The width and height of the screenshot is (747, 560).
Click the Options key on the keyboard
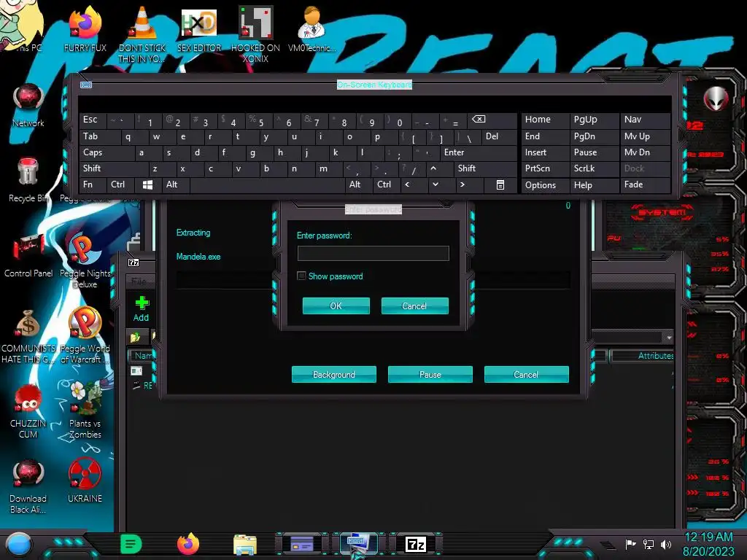545,184
